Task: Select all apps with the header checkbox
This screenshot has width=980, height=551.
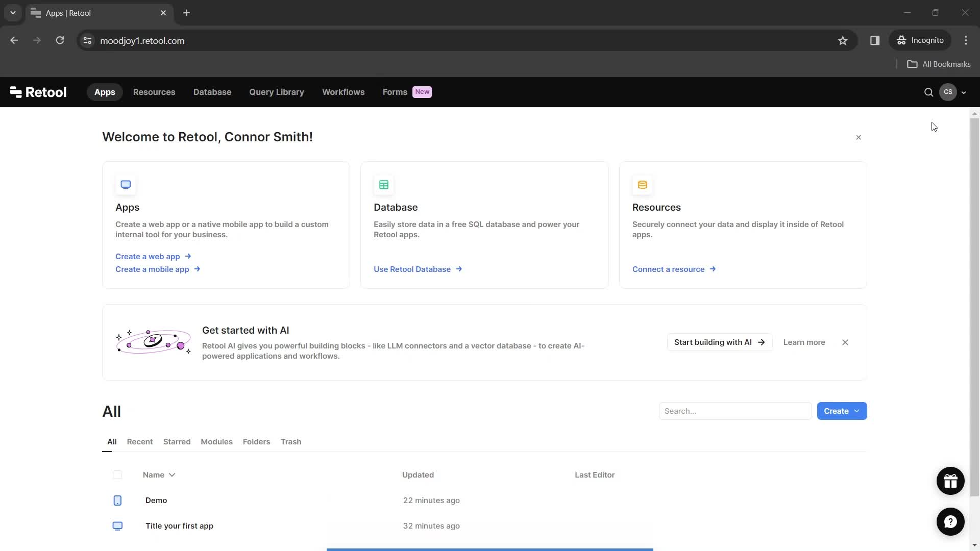Action: pyautogui.click(x=117, y=475)
